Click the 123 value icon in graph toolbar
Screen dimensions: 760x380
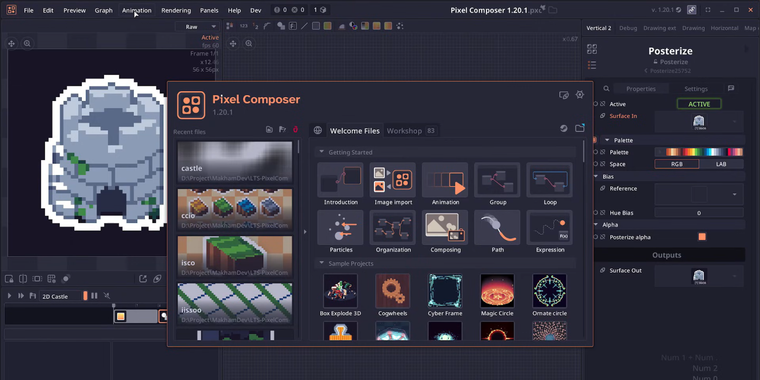tap(244, 26)
